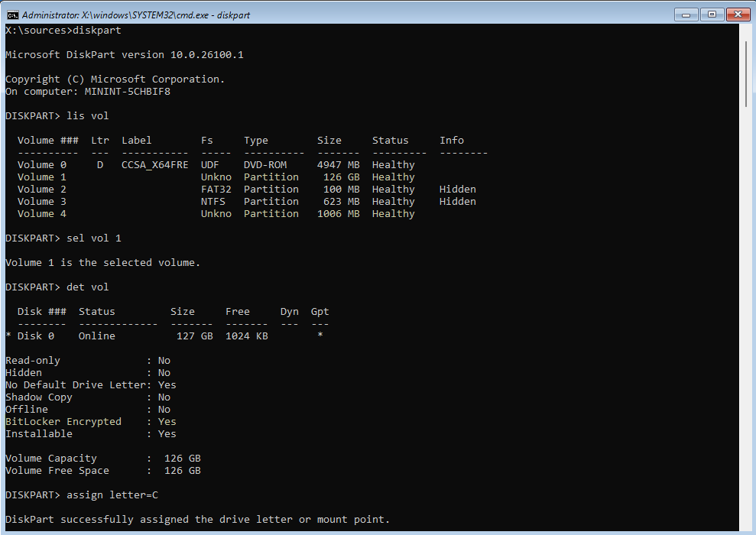Click the 'Volume ###' column header
756x535 pixels.
click(47, 141)
